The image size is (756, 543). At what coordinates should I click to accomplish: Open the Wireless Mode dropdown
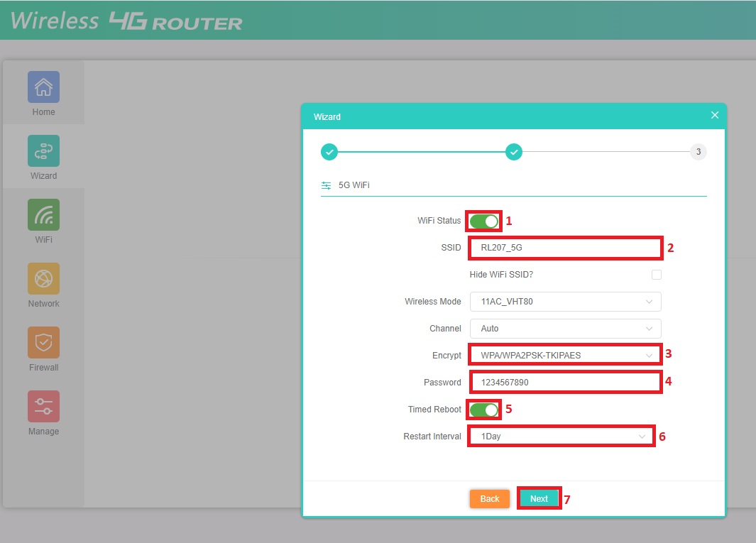point(565,302)
